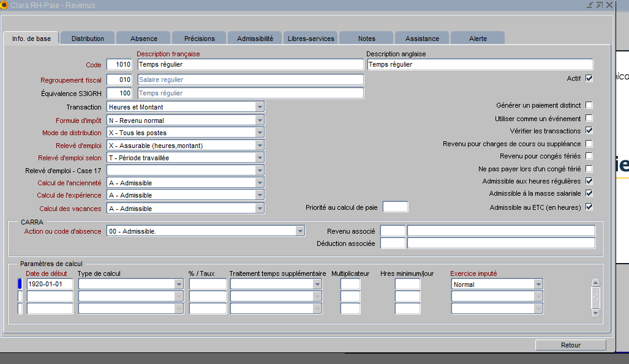Click the Clara sunflower app icon
Image resolution: width=629 pixels, height=364 pixels.
point(5,5)
